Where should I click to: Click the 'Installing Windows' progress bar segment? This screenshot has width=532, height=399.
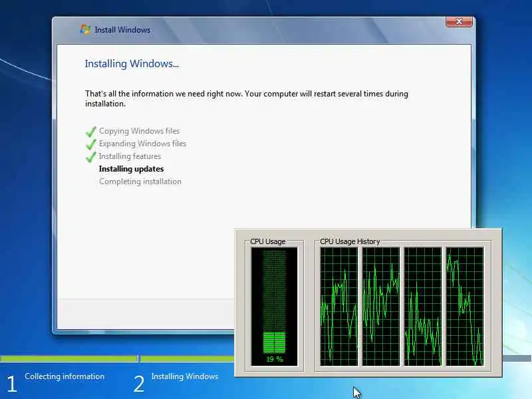188,358
